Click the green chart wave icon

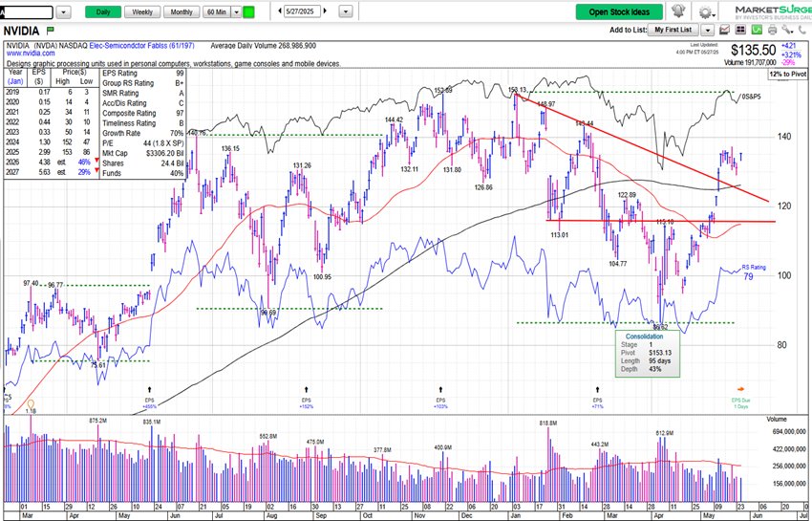757,30
